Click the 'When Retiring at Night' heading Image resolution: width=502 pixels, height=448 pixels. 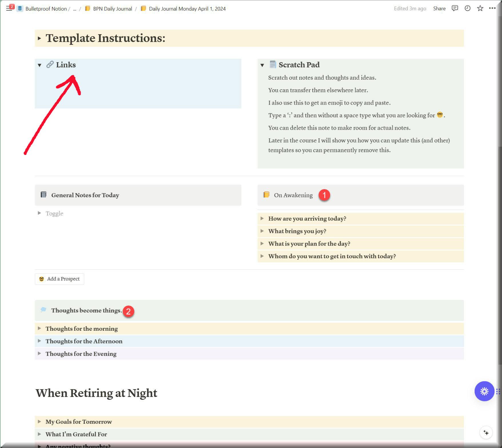pos(96,393)
